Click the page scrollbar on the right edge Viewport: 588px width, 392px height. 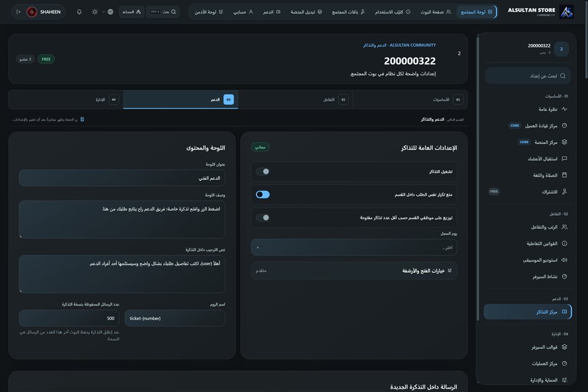coord(586,39)
